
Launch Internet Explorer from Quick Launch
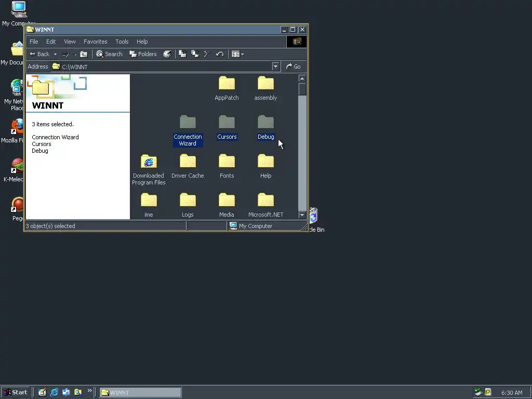pyautogui.click(x=54, y=392)
